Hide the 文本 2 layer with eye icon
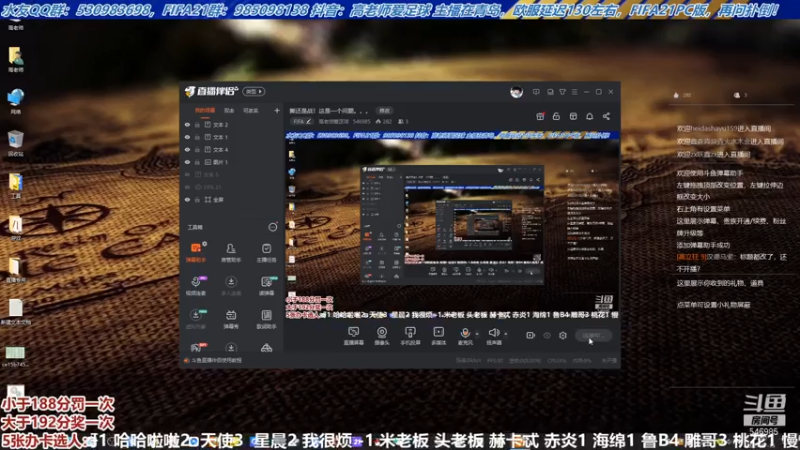This screenshot has height=450, width=800. point(187,124)
